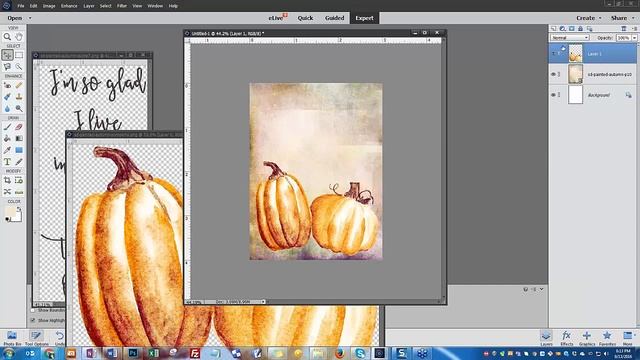Image resolution: width=640 pixels, height=360 pixels.
Task: Select the Pencil tool
Action: pyautogui.click(x=19, y=162)
